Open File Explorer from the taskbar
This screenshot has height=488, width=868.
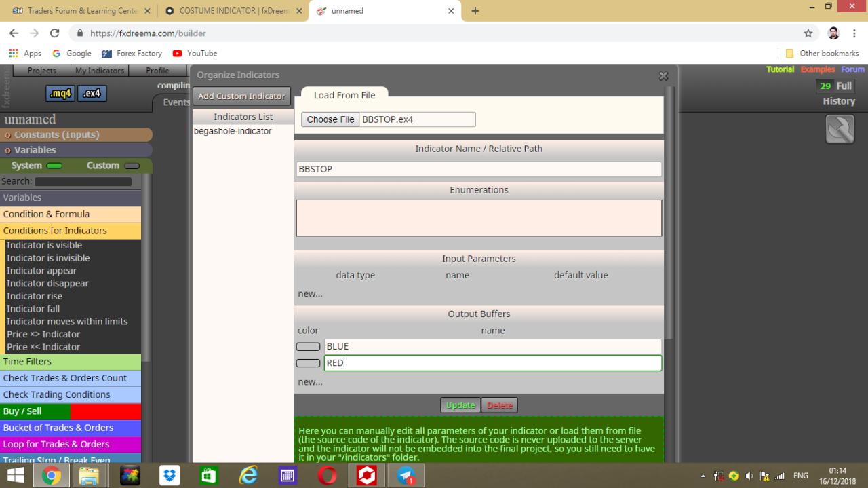point(90,476)
